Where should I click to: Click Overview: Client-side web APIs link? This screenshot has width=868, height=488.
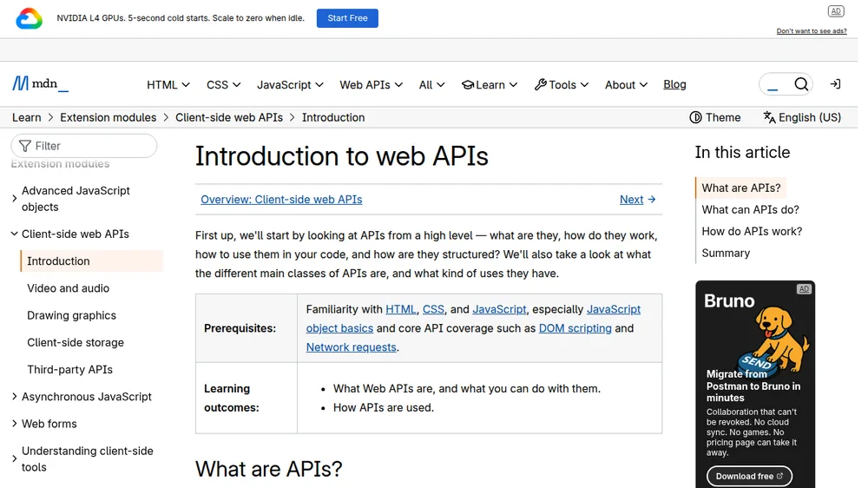pos(281,200)
